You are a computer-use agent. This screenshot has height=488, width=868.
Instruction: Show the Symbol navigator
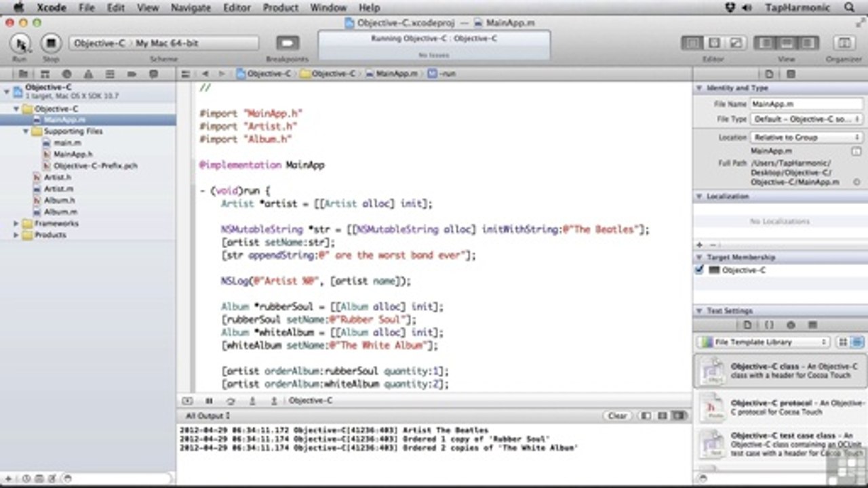point(45,74)
